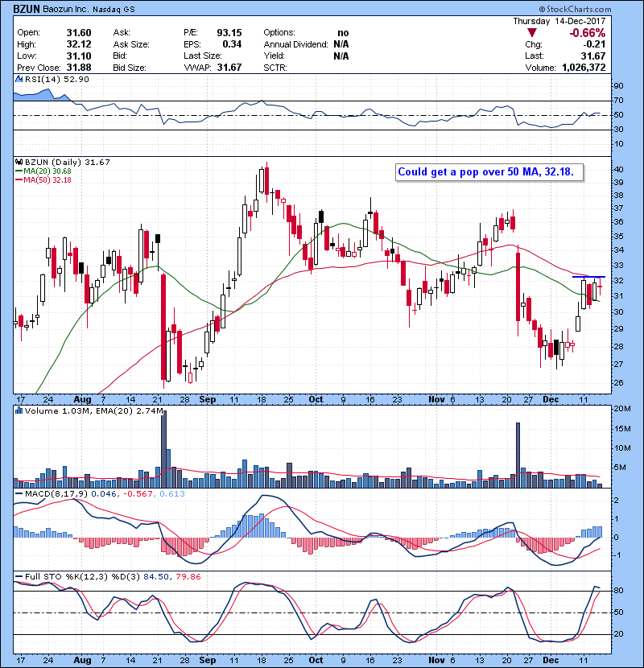644x668 pixels.
Task: Click the red MA(50) legend line
Action: 19,180
